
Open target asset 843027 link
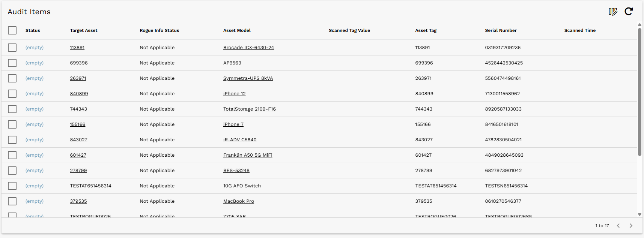pyautogui.click(x=78, y=140)
